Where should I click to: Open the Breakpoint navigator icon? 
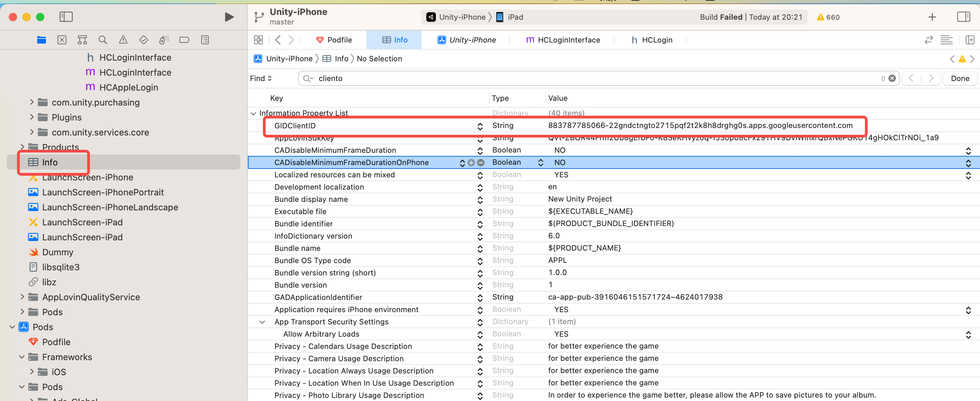coord(185,40)
